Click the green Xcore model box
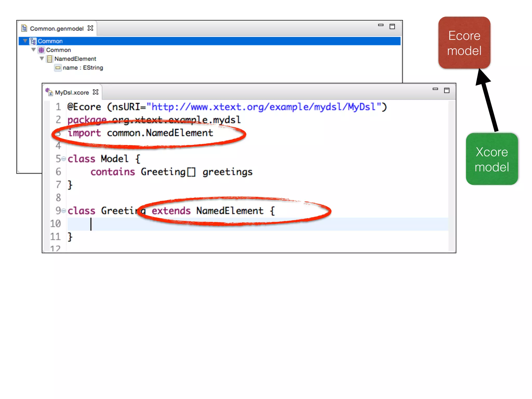Screen dimensions: 532x399 click(492, 159)
